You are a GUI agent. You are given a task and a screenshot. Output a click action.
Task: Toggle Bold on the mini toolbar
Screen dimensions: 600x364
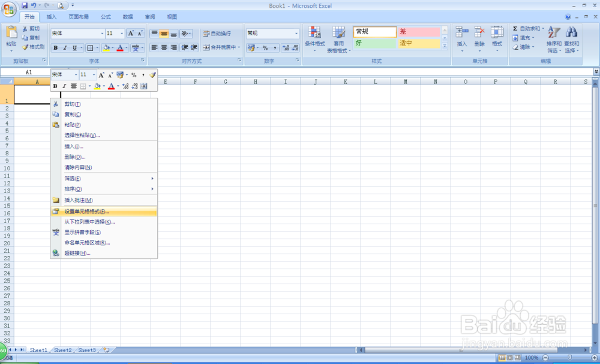pyautogui.click(x=55, y=86)
